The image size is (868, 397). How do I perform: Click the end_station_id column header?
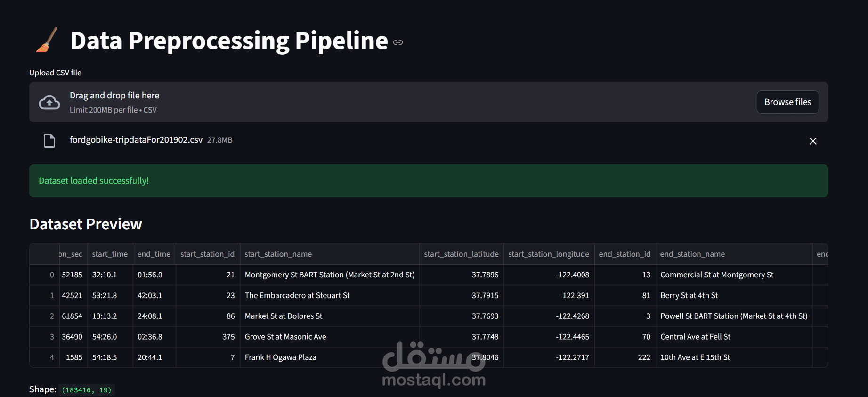click(625, 254)
